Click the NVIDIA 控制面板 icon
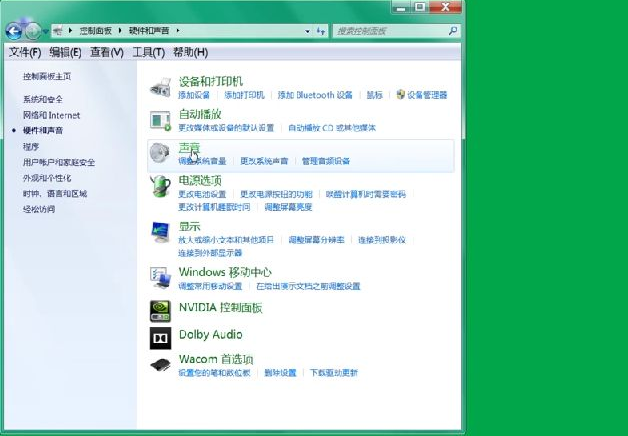Screen dimensions: 628x436 point(160,311)
